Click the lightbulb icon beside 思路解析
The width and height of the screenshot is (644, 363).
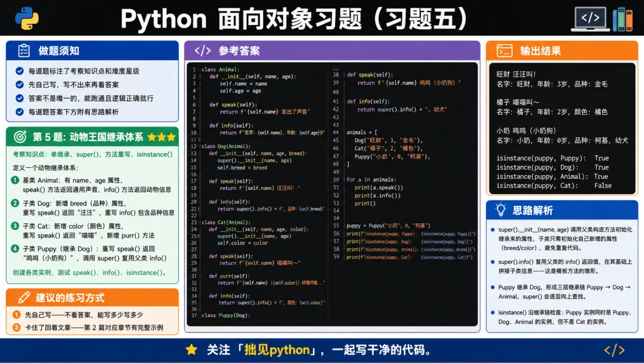[x=501, y=210]
